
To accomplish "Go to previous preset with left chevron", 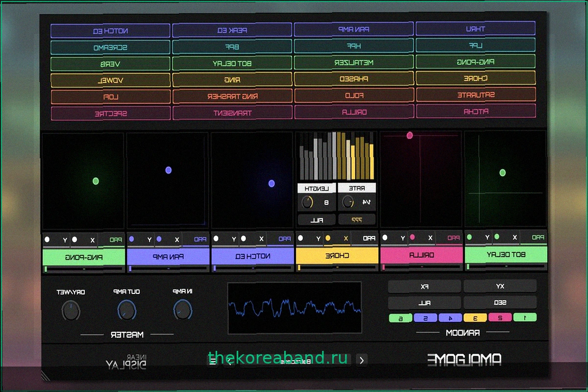I will 228,361.
